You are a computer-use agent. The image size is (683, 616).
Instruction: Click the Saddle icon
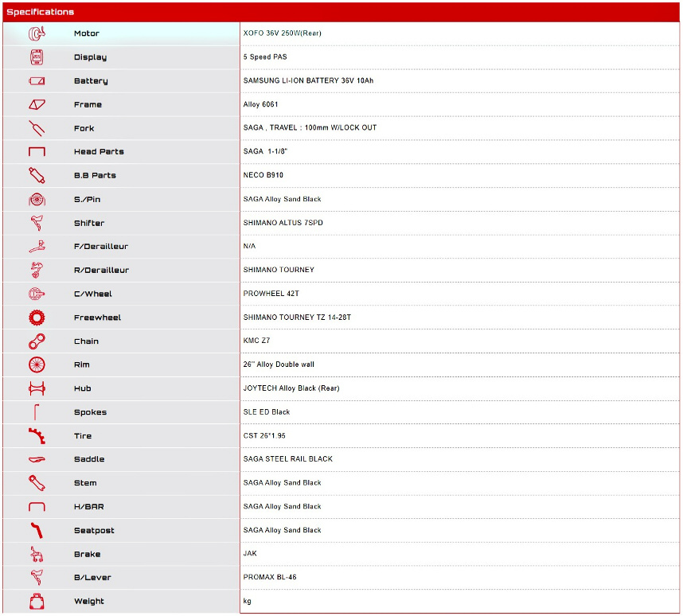[x=37, y=459]
